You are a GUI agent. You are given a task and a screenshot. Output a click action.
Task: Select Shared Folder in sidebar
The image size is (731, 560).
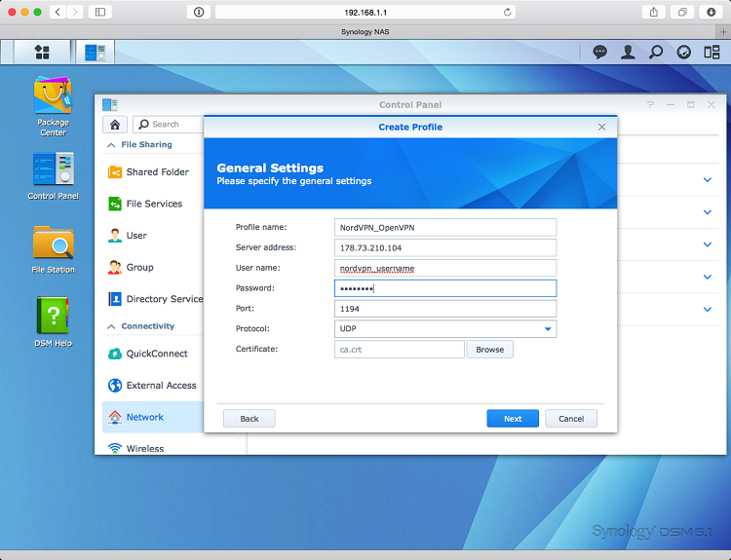[156, 172]
